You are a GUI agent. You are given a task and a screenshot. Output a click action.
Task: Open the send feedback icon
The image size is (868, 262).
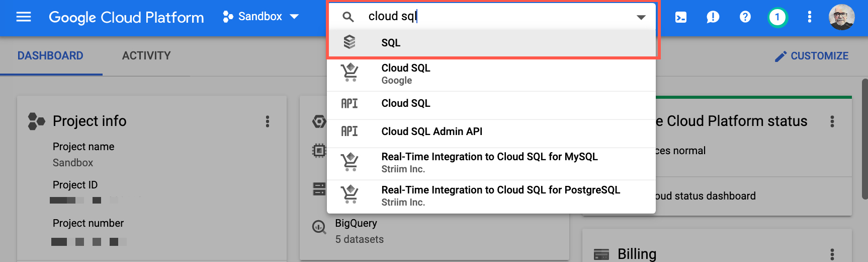[x=713, y=17]
